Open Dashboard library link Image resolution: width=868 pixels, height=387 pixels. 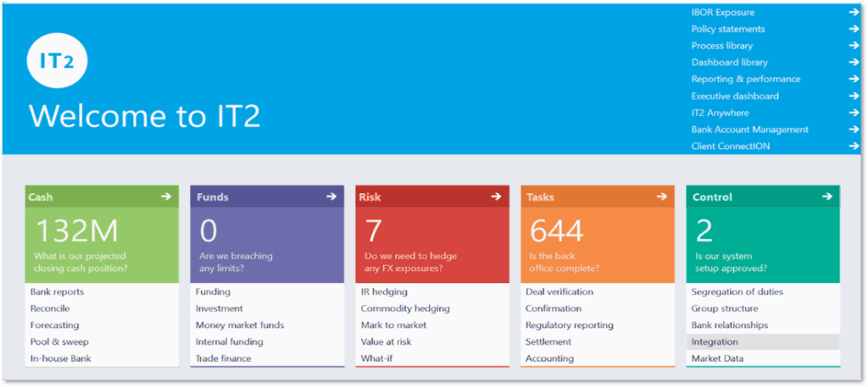[730, 63]
